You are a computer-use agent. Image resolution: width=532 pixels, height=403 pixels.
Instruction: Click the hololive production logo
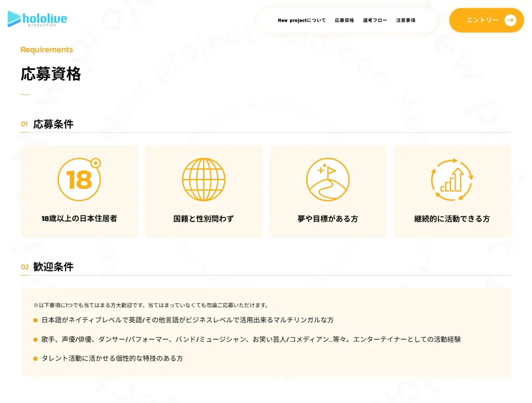coord(37,20)
